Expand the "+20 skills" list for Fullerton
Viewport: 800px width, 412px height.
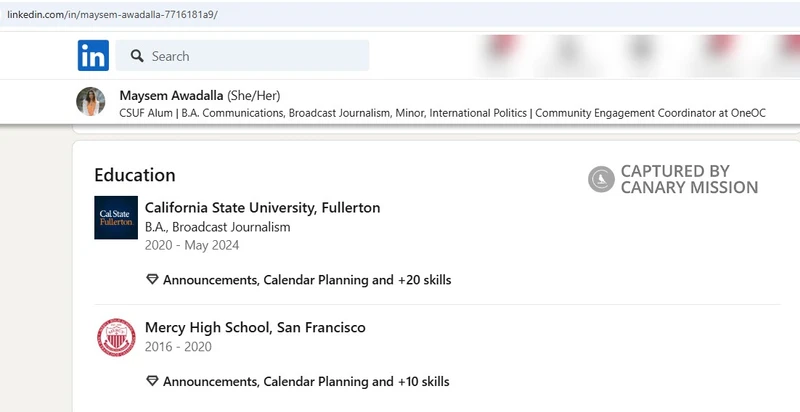[x=425, y=280]
